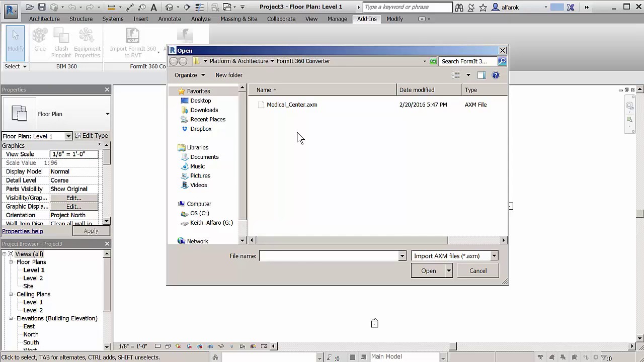Open the Select panel dropdown in ribbon
Screen dimensions: 644x362
16,66
